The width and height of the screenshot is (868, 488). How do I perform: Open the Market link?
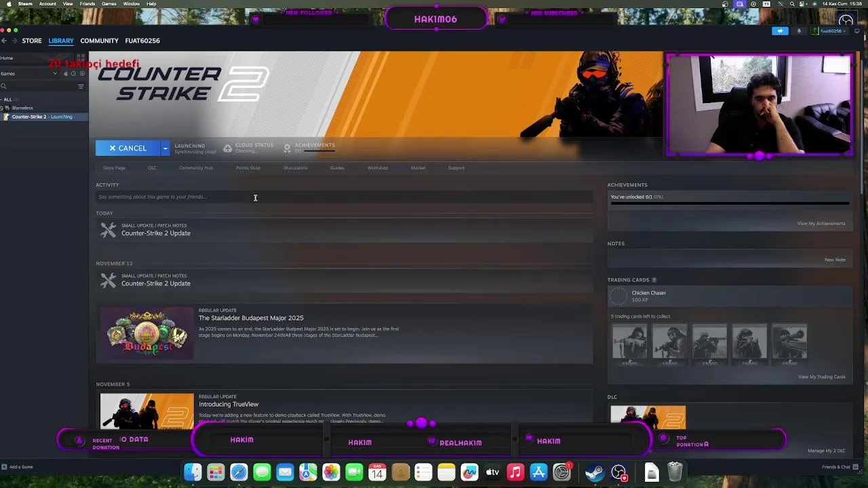(x=418, y=167)
